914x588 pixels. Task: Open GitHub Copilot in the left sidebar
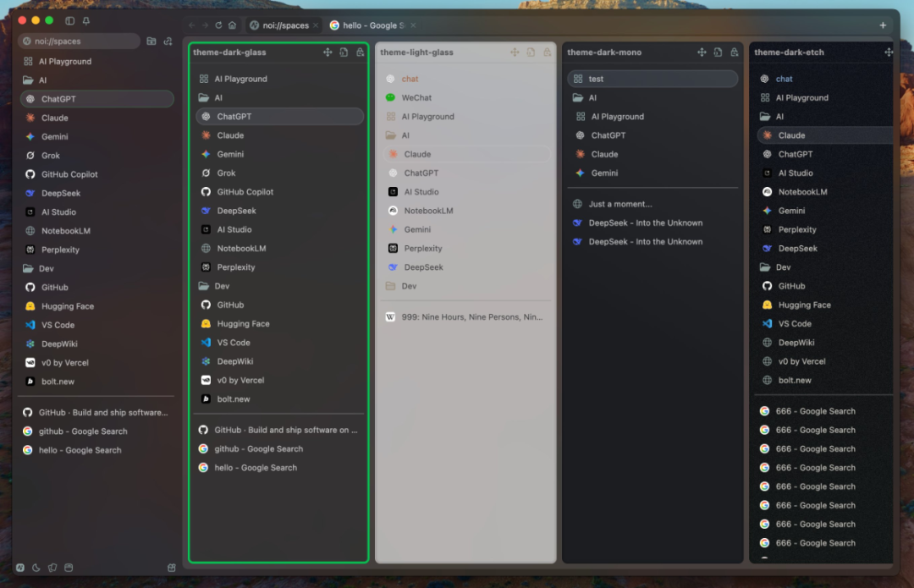click(96, 173)
